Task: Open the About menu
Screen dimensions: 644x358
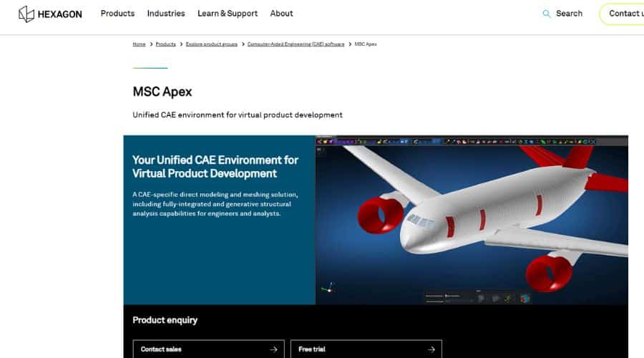Action: tap(281, 14)
